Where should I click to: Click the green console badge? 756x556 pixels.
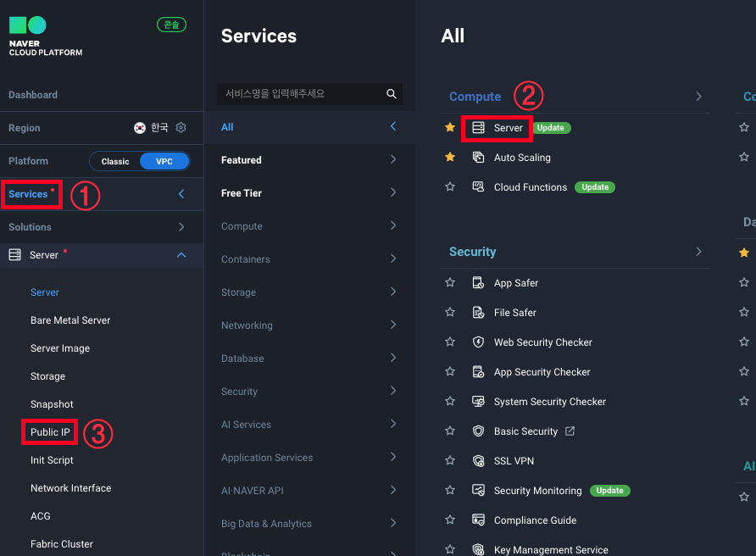[x=172, y=25]
